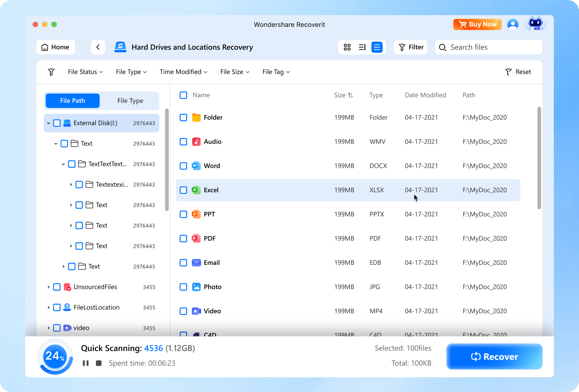Click the PDF file icon
Image resolution: width=579 pixels, height=392 pixels.
coord(196,238)
